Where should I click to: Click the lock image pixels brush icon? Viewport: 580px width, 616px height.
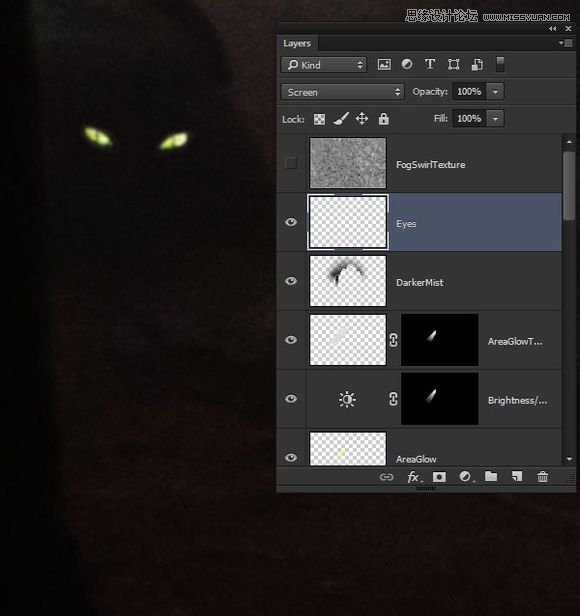click(x=341, y=119)
